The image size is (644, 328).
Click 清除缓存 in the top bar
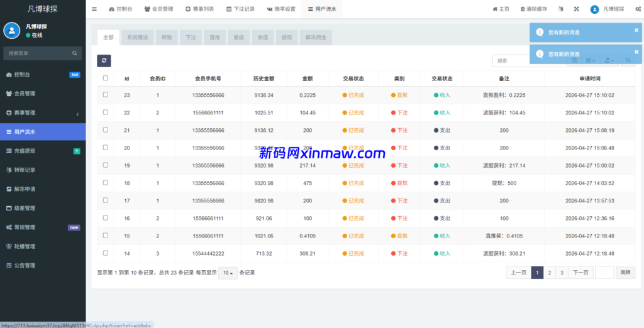(x=533, y=9)
